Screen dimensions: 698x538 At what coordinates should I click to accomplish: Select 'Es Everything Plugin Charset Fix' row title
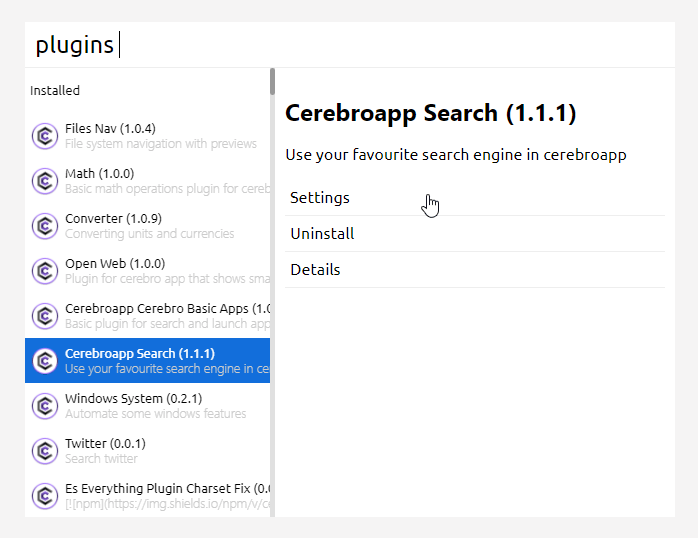coord(167,488)
